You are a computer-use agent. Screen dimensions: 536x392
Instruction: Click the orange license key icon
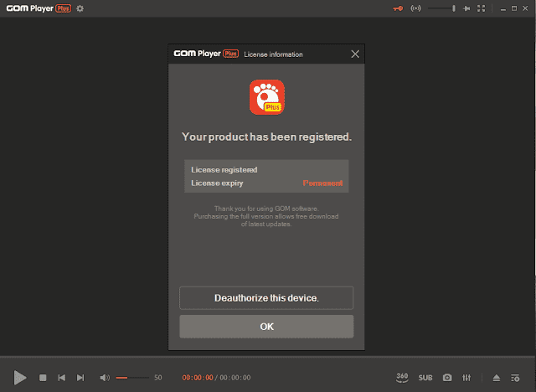pos(398,8)
